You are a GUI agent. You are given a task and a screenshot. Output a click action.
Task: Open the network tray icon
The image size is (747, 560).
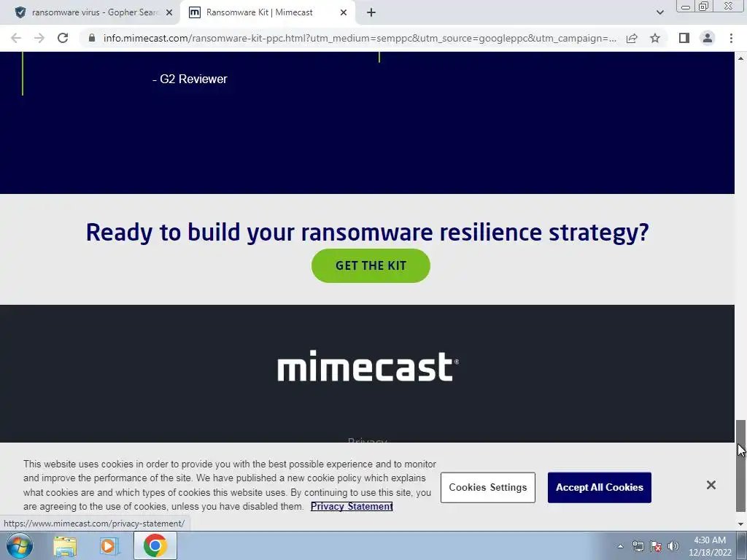click(x=638, y=546)
